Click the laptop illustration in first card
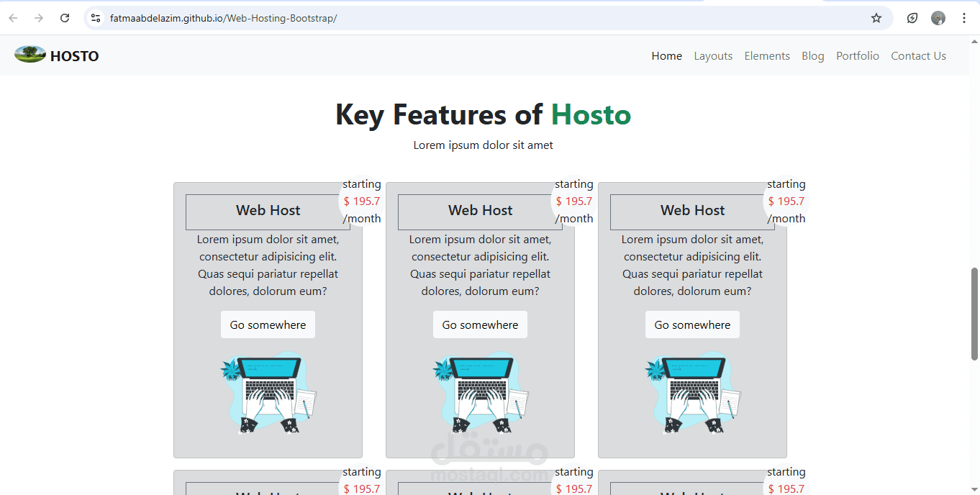980x495 pixels. (x=268, y=394)
